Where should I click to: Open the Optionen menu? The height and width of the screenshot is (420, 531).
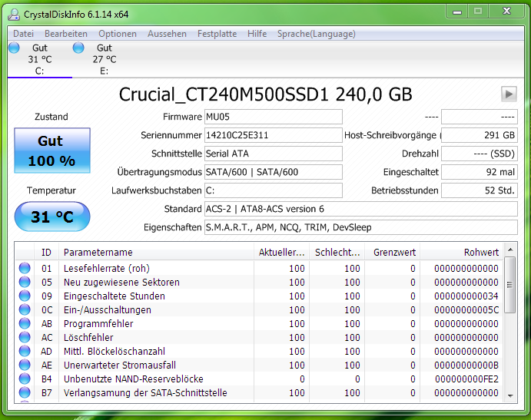coord(118,34)
